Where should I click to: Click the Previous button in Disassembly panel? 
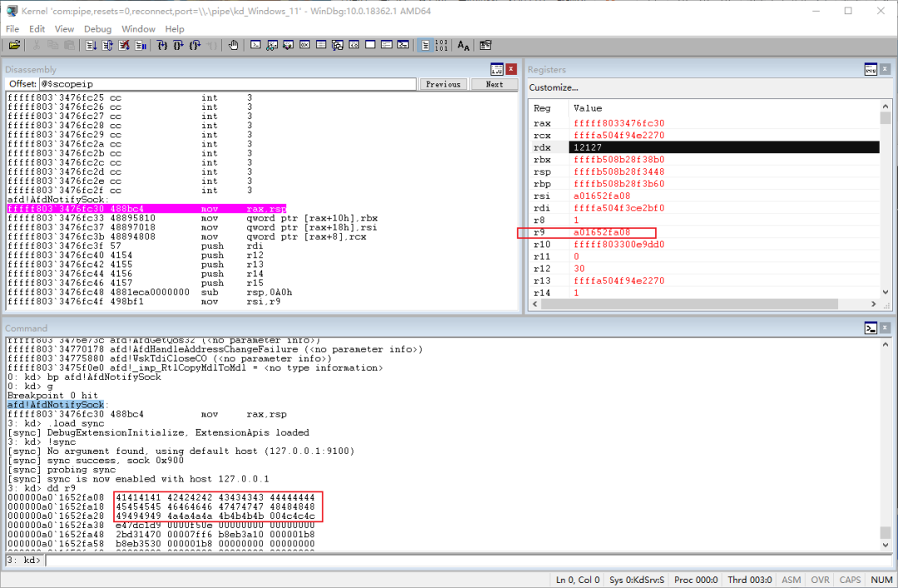tap(444, 84)
